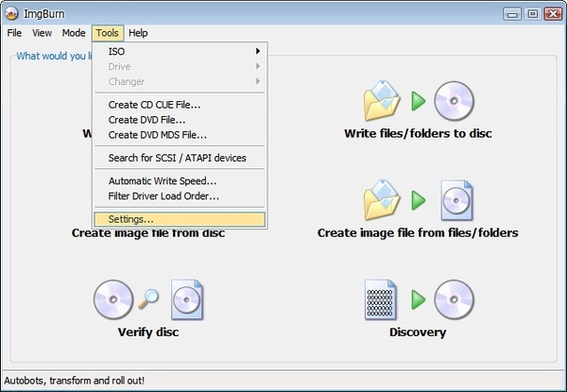The width and height of the screenshot is (567, 392).
Task: Click the ImgBurn app icon in title bar
Action: coord(11,14)
